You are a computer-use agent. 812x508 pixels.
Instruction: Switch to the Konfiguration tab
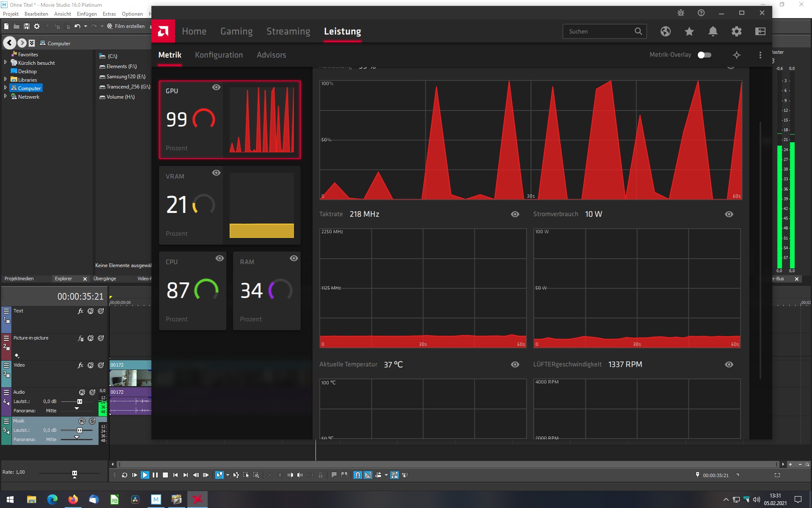coord(219,55)
